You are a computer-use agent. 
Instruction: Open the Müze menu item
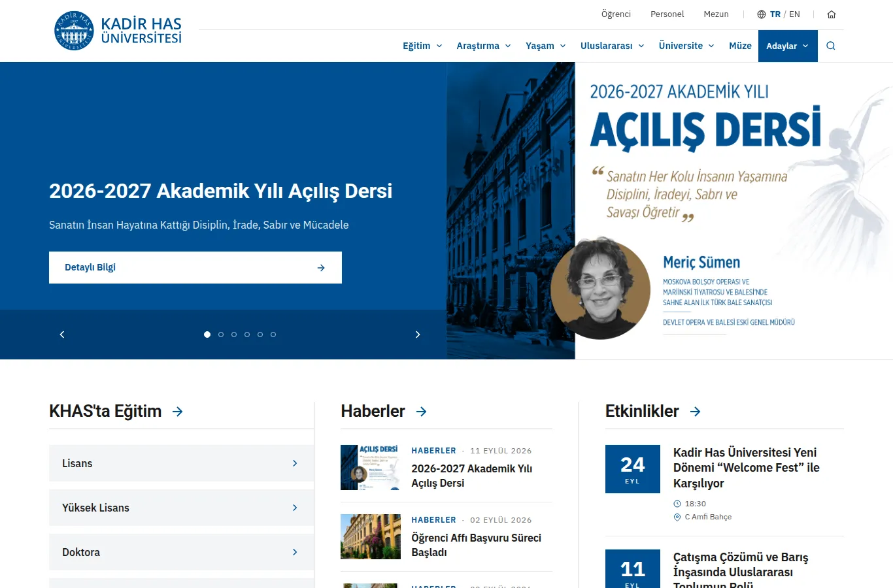pyautogui.click(x=740, y=46)
